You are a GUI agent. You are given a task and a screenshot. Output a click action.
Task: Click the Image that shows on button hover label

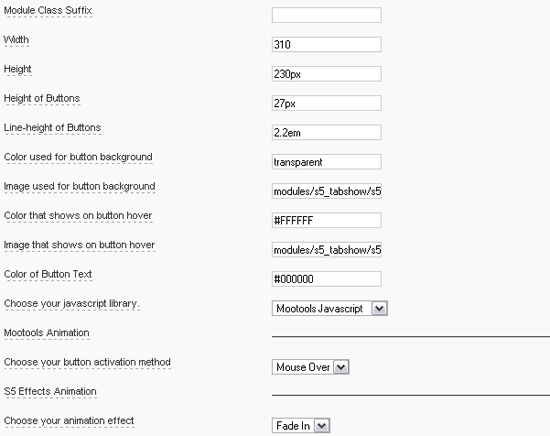pyautogui.click(x=79, y=245)
